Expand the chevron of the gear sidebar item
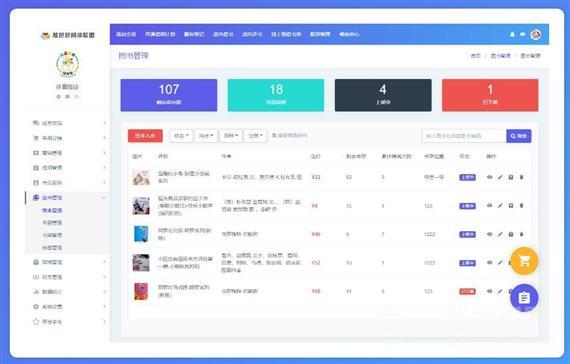 [x=104, y=306]
